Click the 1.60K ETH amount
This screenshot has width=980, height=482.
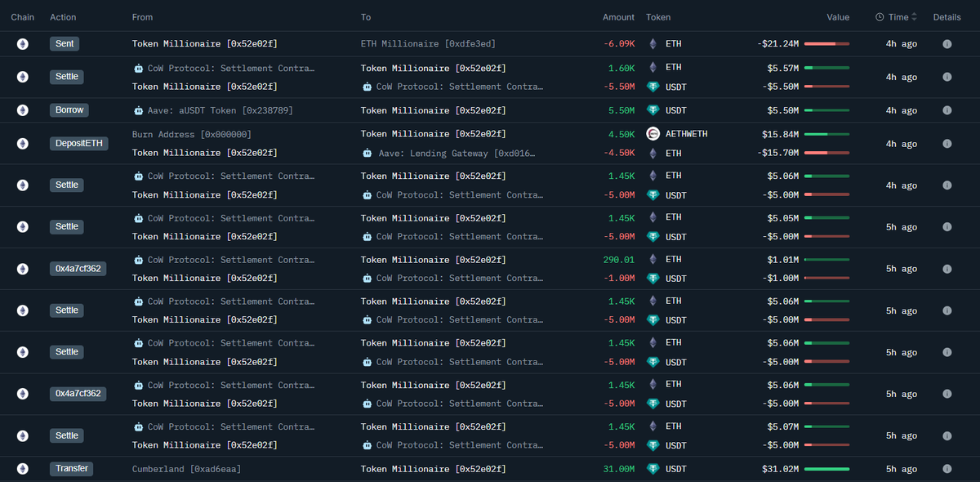coord(621,68)
